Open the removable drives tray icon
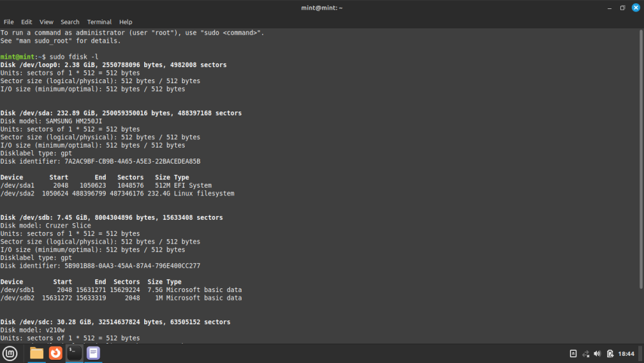Viewport: 644px width, 363px height. [x=573, y=353]
